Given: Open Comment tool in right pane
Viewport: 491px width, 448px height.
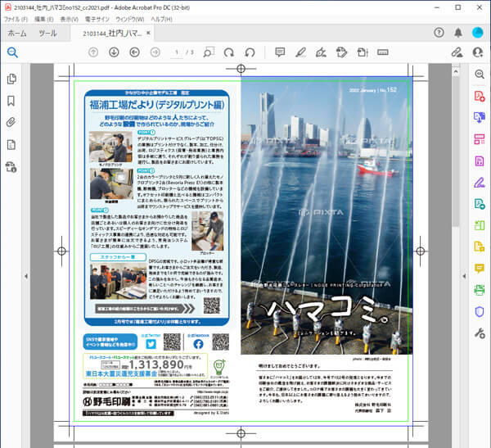Looking at the screenshot, I should pyautogui.click(x=480, y=269).
